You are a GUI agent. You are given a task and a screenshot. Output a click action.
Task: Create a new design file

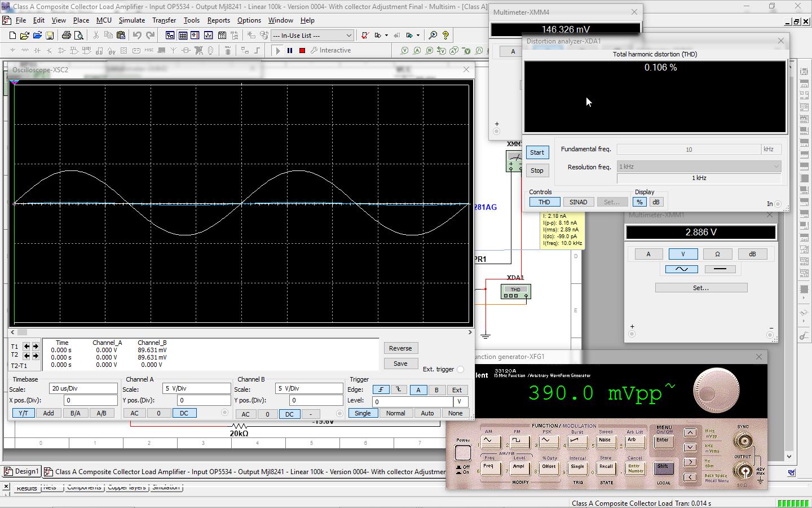(12, 35)
